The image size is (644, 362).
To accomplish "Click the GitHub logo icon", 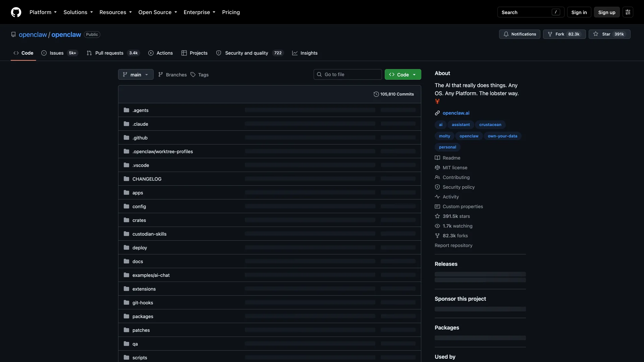I will pyautogui.click(x=16, y=12).
